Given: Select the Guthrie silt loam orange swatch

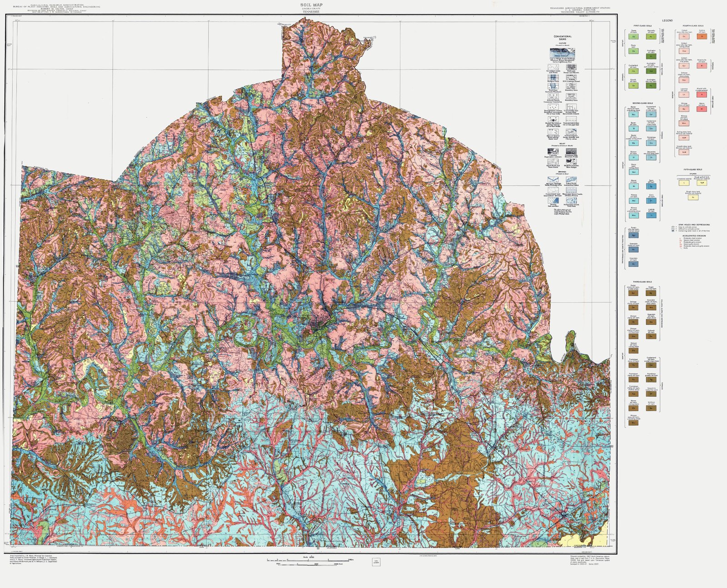Looking at the screenshot, I should (x=702, y=36).
